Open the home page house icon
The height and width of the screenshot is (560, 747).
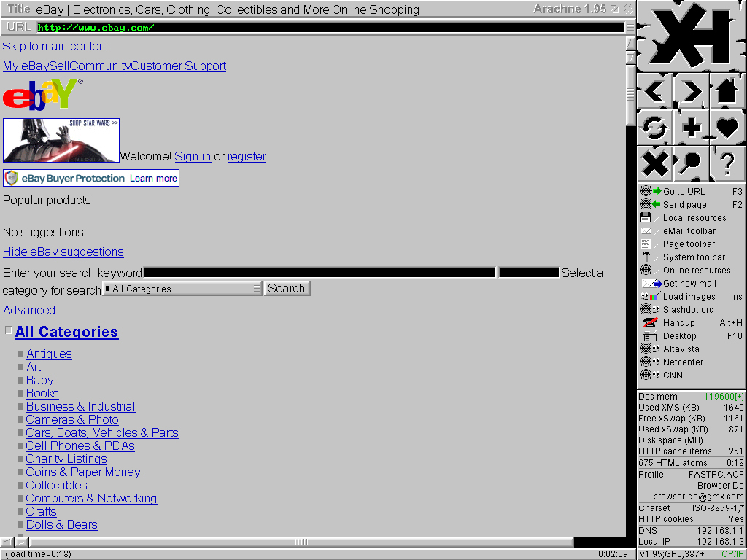(727, 91)
